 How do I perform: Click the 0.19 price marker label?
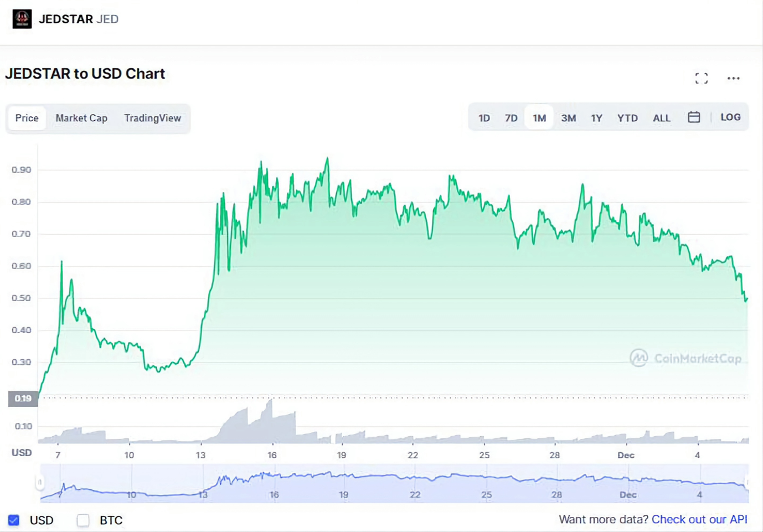point(23,399)
